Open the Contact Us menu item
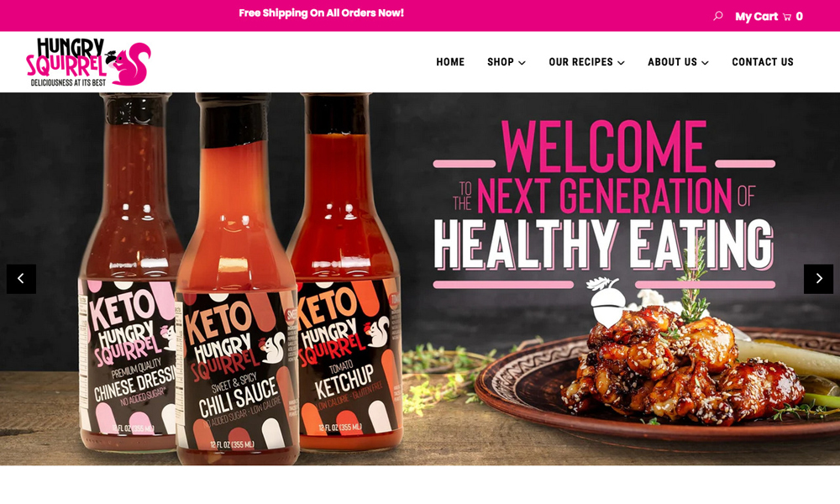Image resolution: width=840 pixels, height=504 pixels. [x=763, y=62]
